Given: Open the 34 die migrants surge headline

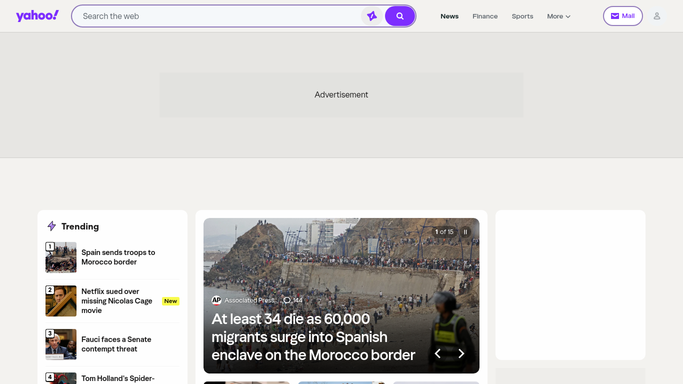Looking at the screenshot, I should (313, 337).
